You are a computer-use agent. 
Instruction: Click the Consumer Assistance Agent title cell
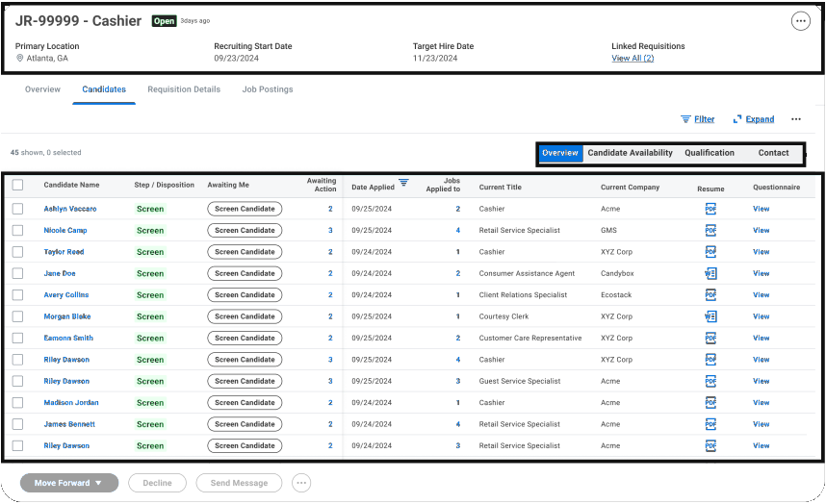527,273
